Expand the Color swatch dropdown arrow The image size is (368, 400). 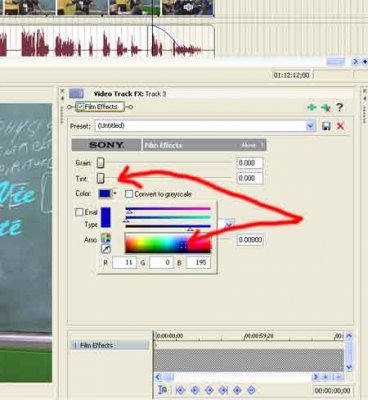click(x=115, y=193)
